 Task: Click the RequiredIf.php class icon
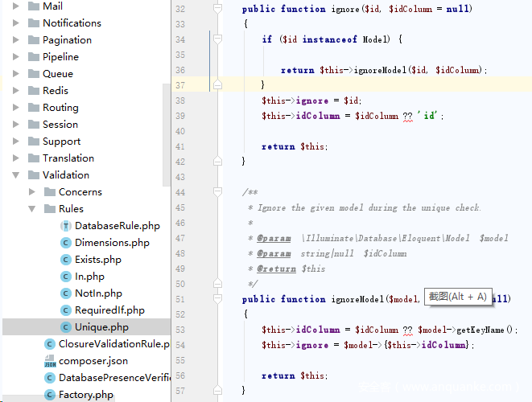tap(66, 310)
